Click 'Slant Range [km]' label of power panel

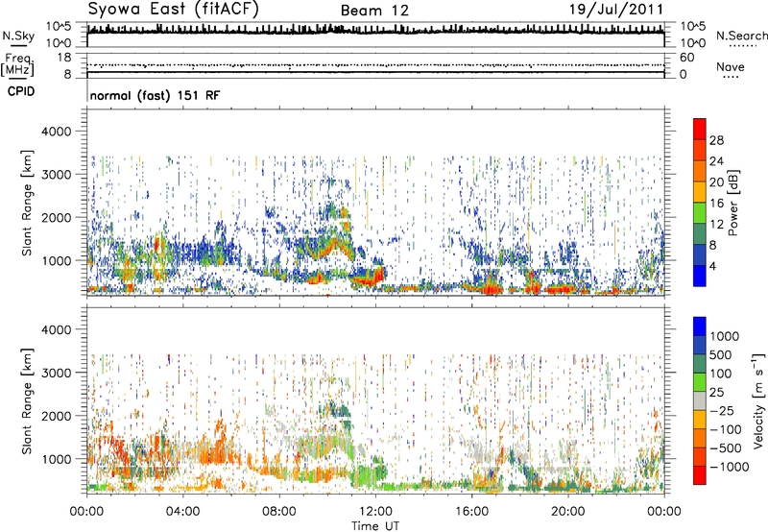pyautogui.click(x=28, y=203)
